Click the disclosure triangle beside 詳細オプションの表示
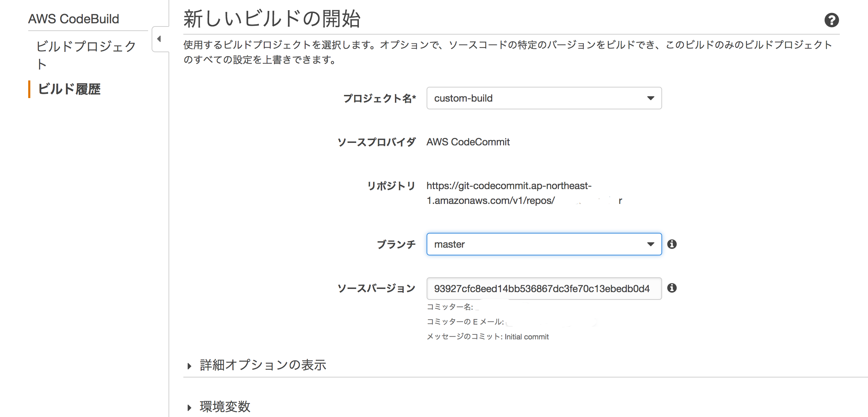This screenshot has width=868, height=417. (189, 365)
